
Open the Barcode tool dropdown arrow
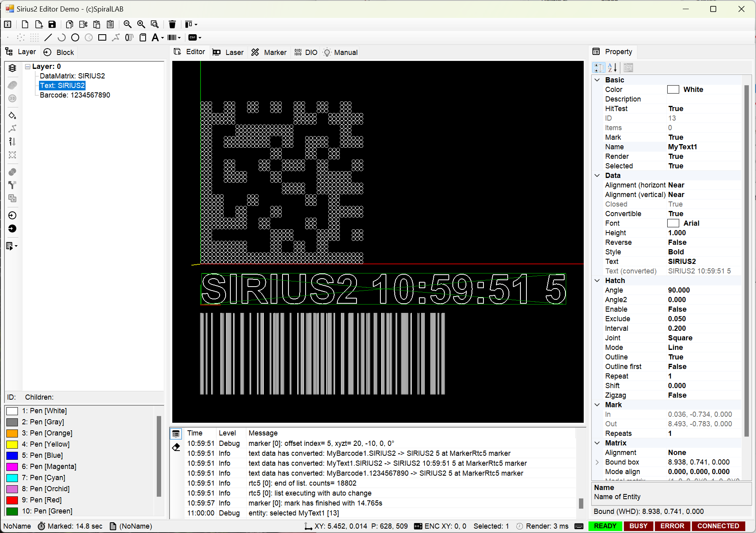click(179, 38)
